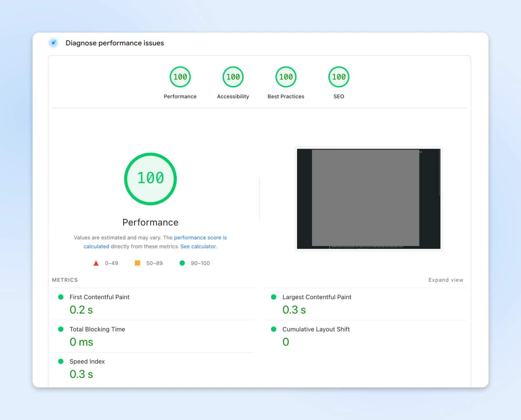Select the Performance 100 score gauge
The height and width of the screenshot is (420, 521).
tap(180, 77)
